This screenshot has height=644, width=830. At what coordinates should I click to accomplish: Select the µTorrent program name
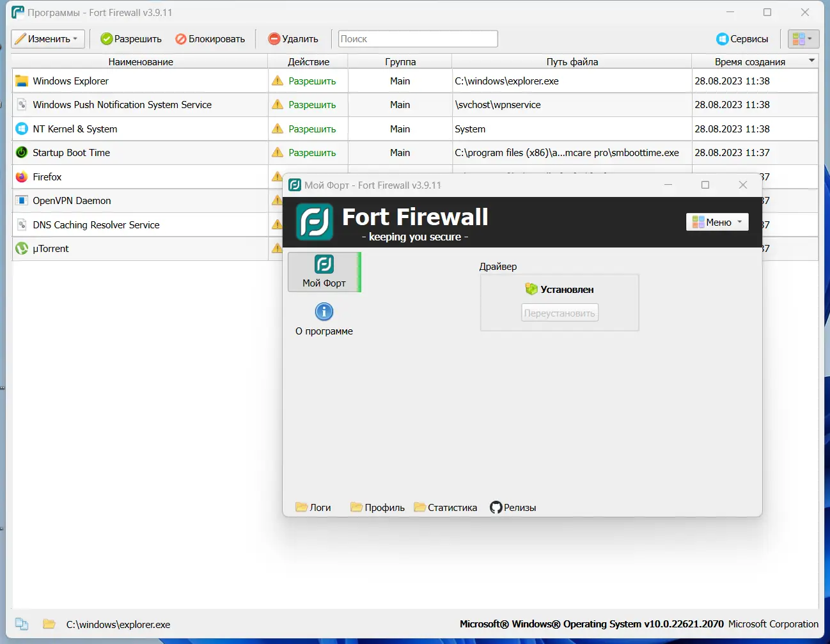pos(51,249)
